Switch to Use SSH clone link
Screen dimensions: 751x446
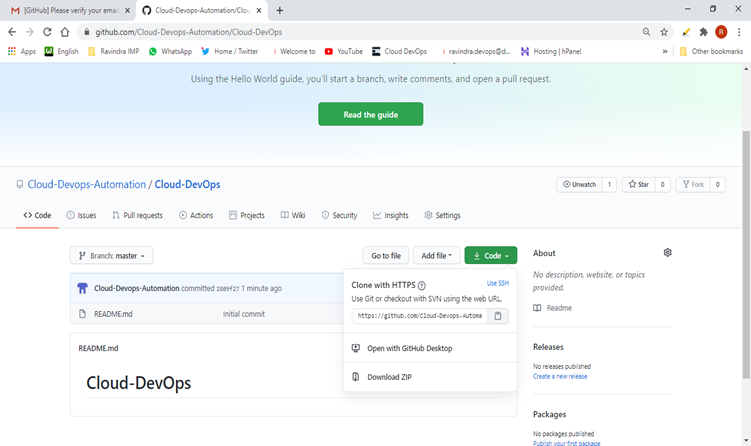pyautogui.click(x=498, y=283)
